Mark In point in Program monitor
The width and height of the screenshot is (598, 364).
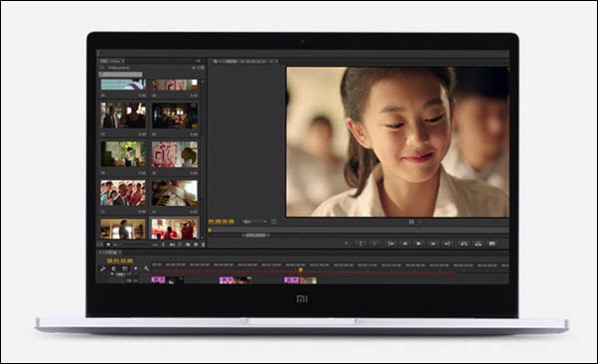coord(361,243)
